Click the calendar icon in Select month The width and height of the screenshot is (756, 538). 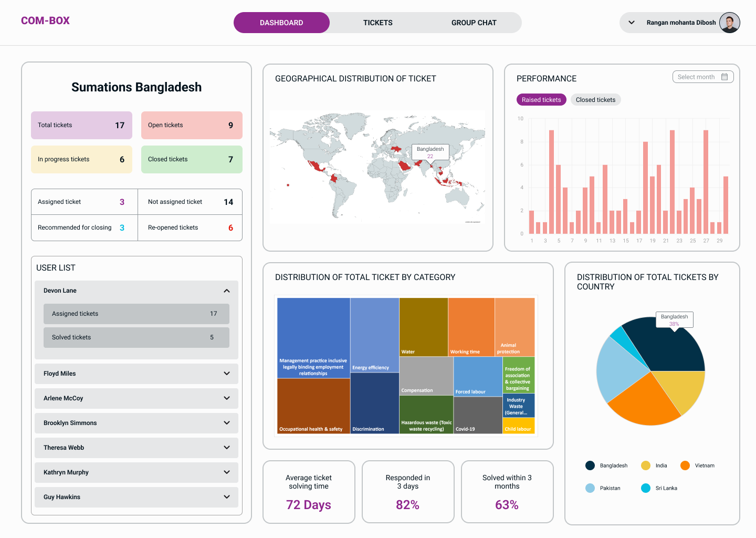tap(724, 77)
